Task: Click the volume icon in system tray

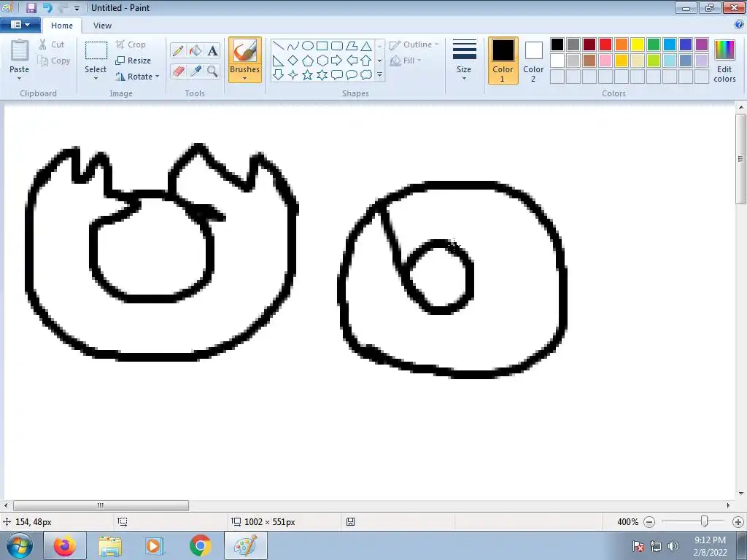Action: pyautogui.click(x=673, y=545)
